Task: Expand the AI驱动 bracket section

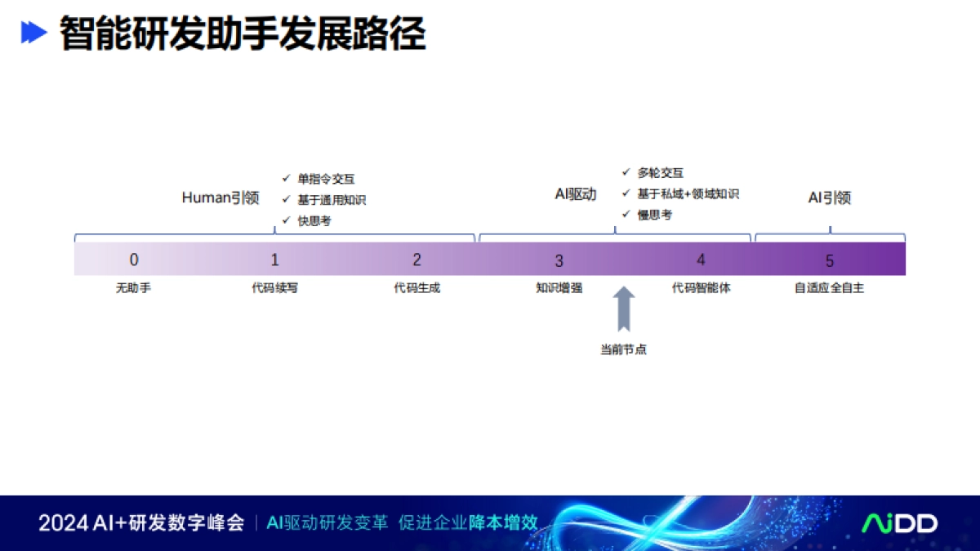Action: click(574, 194)
